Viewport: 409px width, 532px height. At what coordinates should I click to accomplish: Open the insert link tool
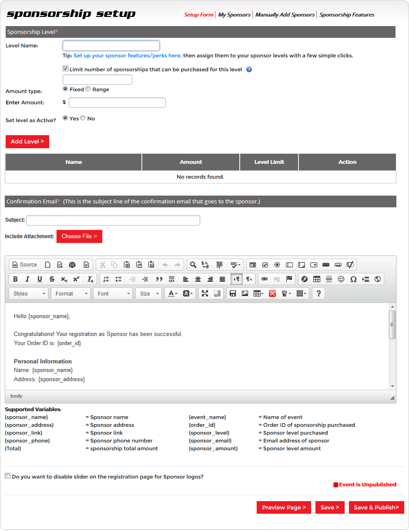pyautogui.click(x=265, y=279)
